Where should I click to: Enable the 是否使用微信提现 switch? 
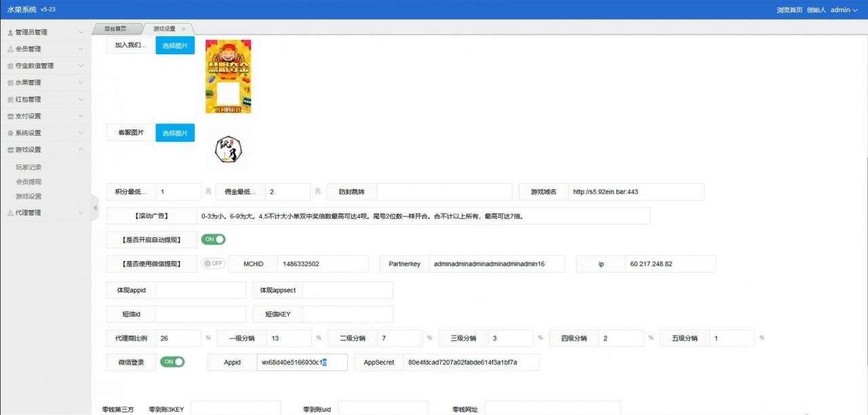tap(213, 264)
